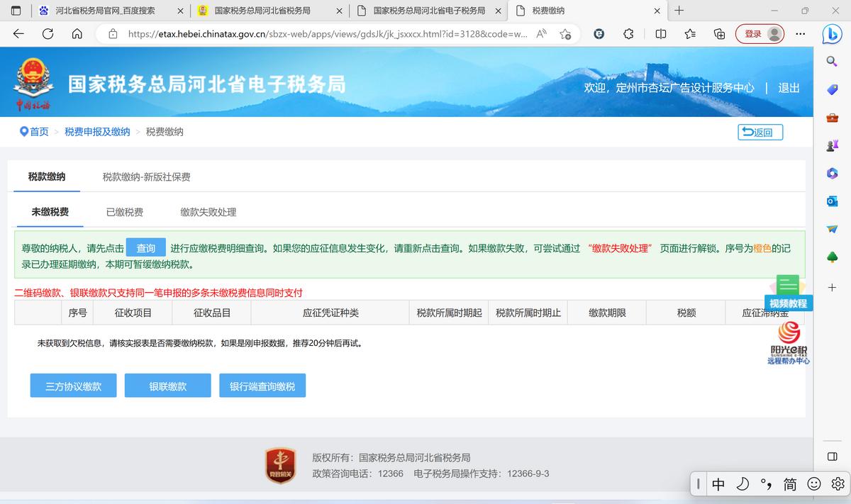This screenshot has width=851, height=504.
Task: Open the sidebar search icon
Action: click(832, 60)
